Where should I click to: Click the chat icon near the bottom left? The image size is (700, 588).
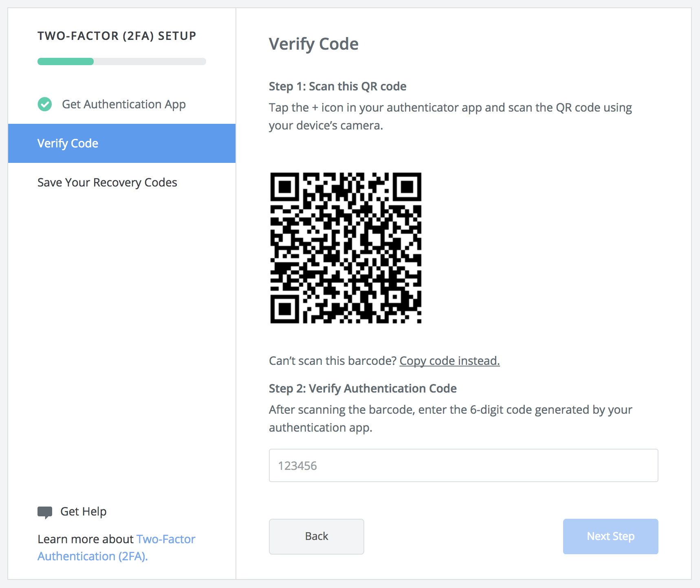(x=45, y=511)
